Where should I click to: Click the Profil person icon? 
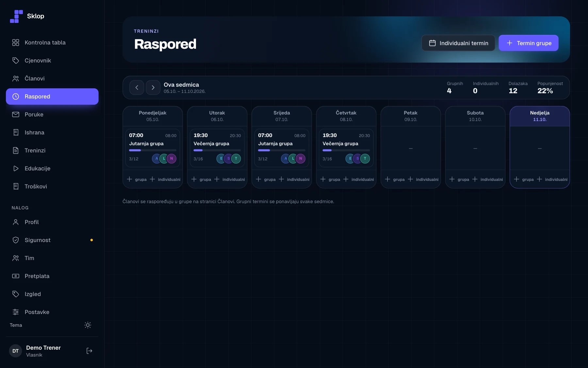[x=16, y=222]
